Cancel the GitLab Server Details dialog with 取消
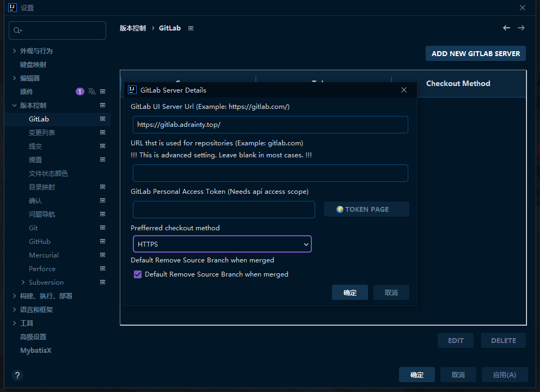The image size is (540, 392). click(391, 292)
